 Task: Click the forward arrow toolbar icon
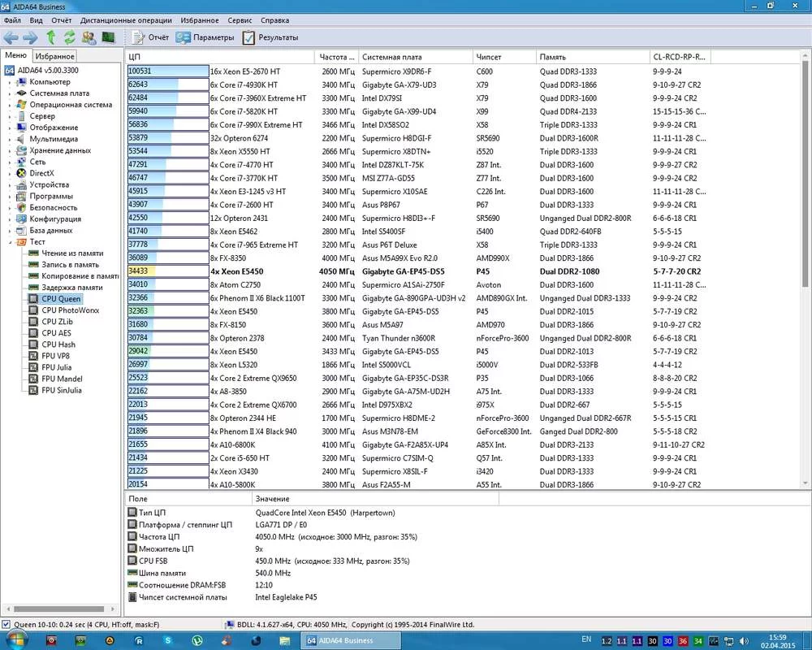(x=30, y=37)
